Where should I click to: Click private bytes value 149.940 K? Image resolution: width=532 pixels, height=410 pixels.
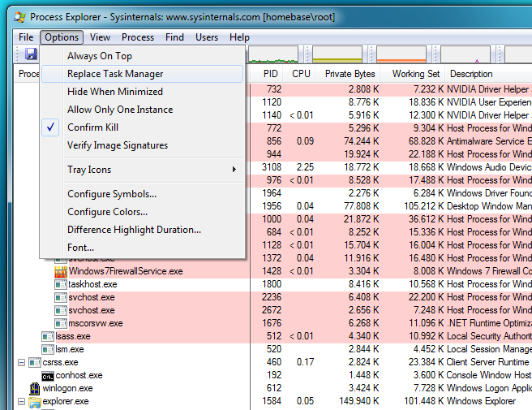point(359,402)
